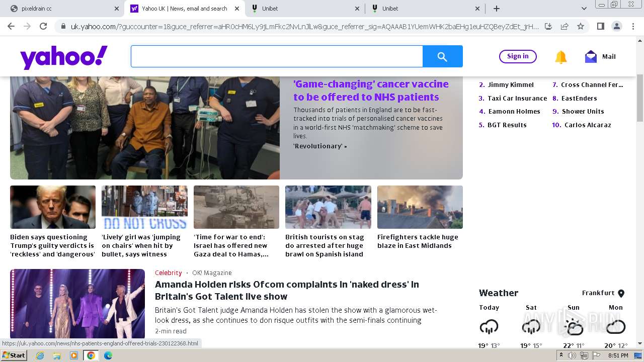Click the Sign in button
Screen dimensions: 644x362
pyautogui.click(x=518, y=56)
